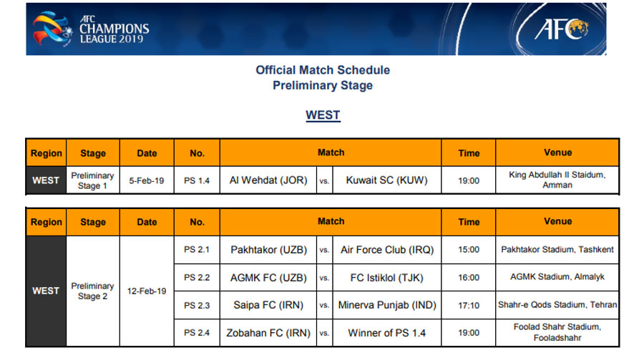
Task: Select the Winner of PS 1.4 cell
Action: coord(387,333)
